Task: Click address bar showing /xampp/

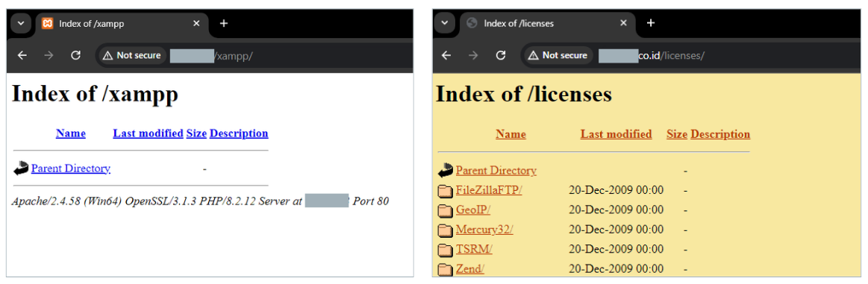Action: pos(255,55)
